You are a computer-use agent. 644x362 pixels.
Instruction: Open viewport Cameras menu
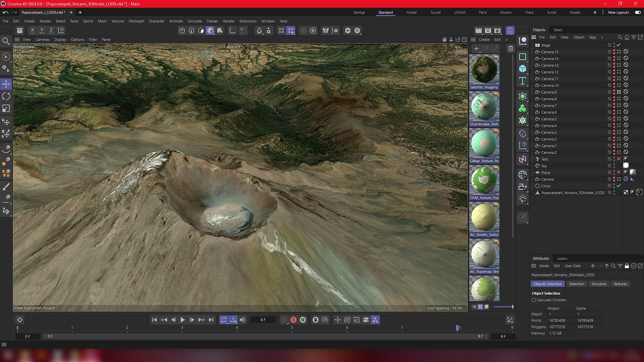click(42, 40)
